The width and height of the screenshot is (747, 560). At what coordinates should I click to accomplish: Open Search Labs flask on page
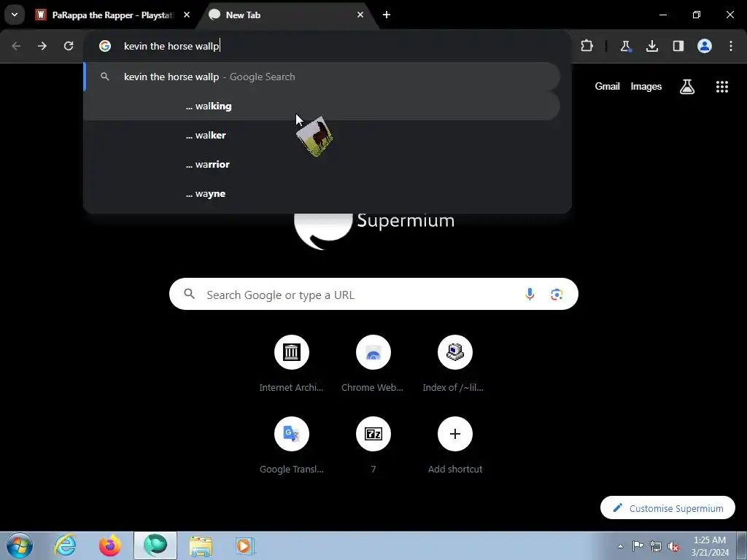(687, 87)
